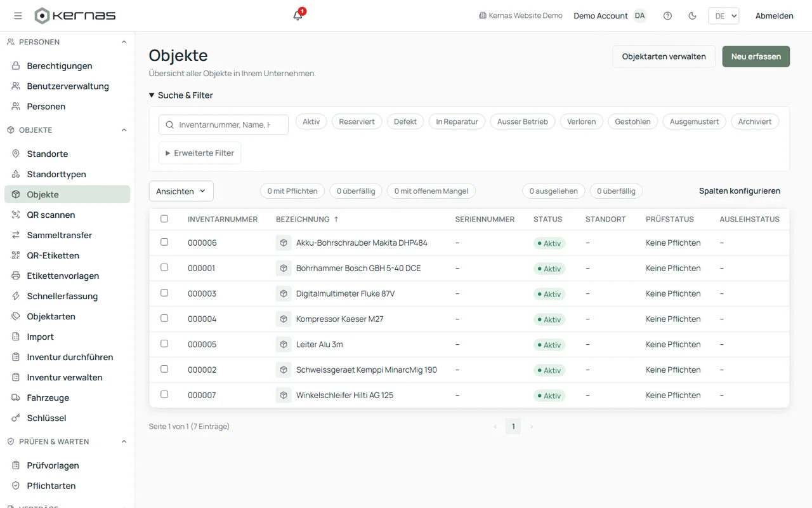The image size is (812, 508).
Task: Click Objektarten verwalten button
Action: tap(664, 57)
